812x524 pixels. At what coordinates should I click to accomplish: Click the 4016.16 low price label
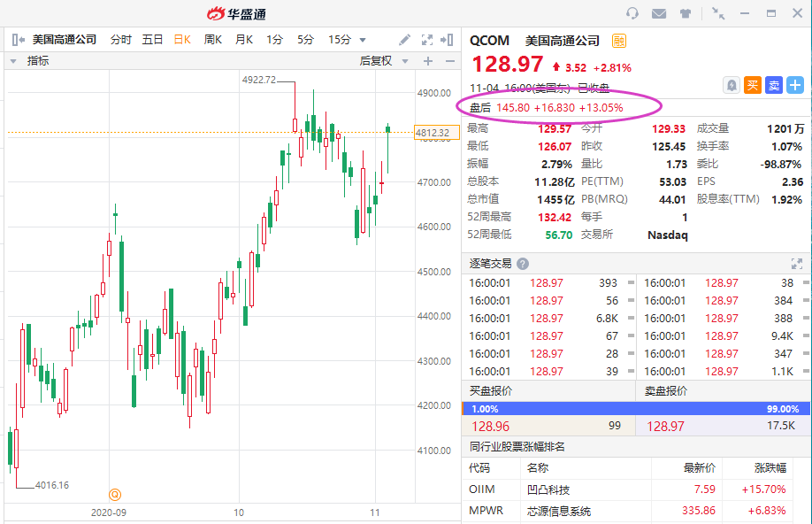(x=52, y=485)
